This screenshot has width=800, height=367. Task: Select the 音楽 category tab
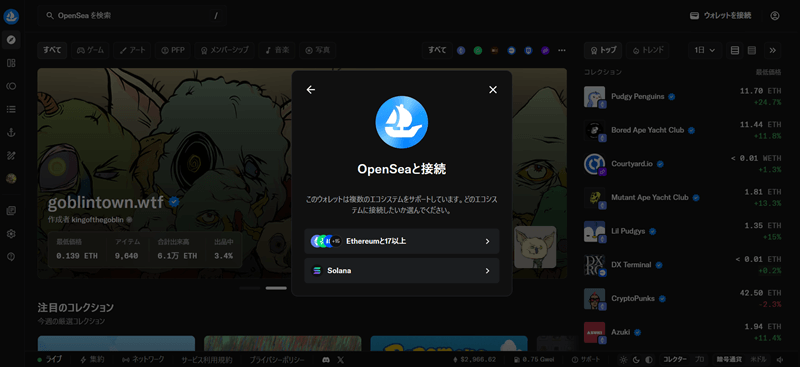point(277,51)
